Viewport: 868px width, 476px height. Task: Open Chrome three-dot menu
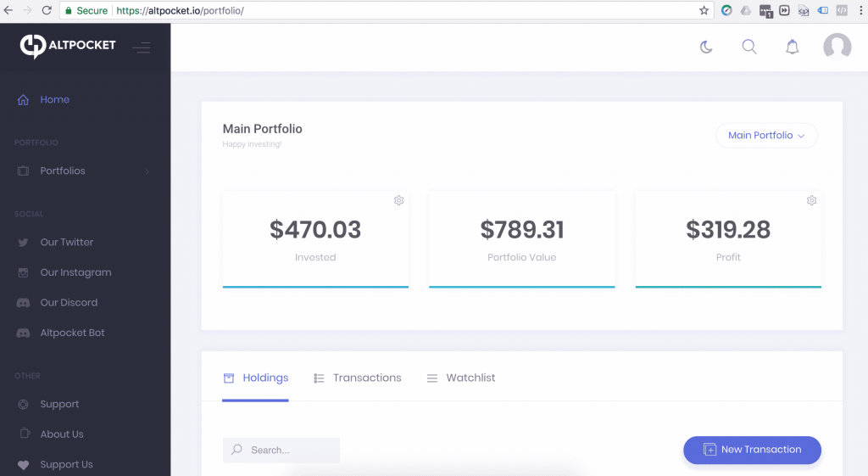click(861, 10)
